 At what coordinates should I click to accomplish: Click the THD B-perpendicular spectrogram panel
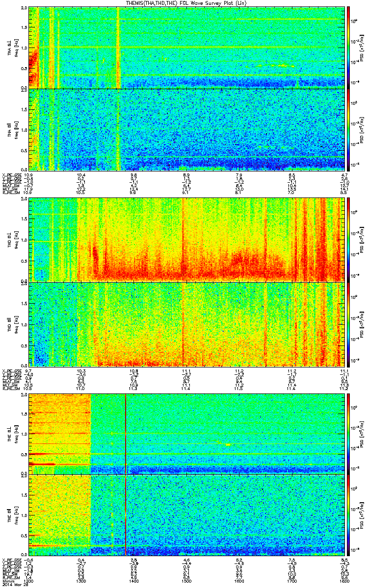click(187, 240)
